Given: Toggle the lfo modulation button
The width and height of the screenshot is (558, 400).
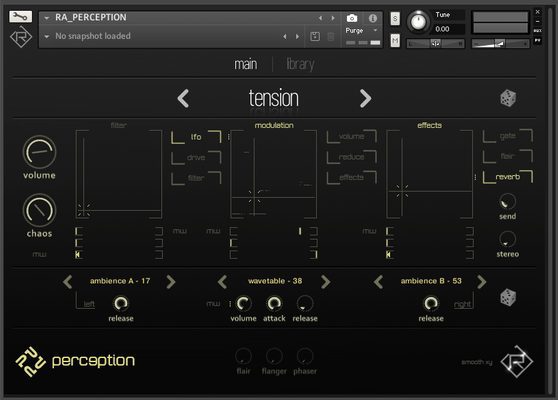Looking at the screenshot, I should [x=196, y=137].
